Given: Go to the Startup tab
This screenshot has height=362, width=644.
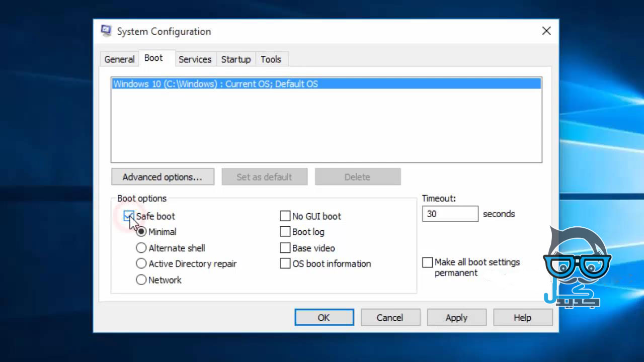Looking at the screenshot, I should click(x=236, y=59).
